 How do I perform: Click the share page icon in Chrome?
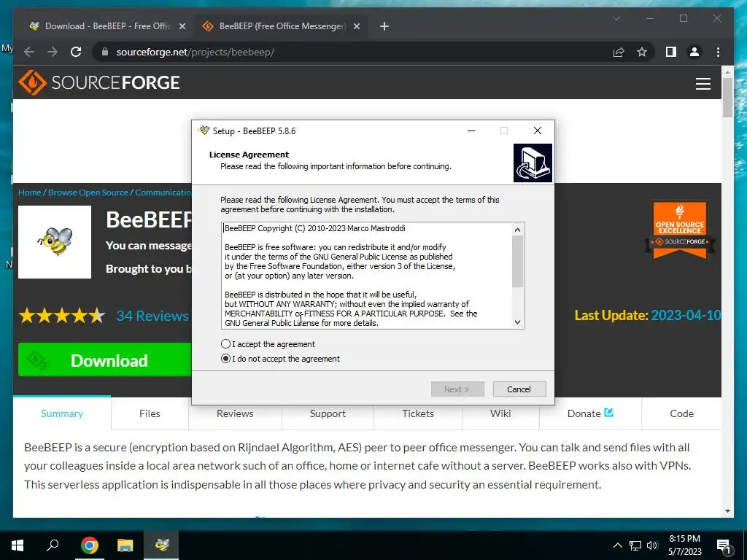[x=619, y=52]
